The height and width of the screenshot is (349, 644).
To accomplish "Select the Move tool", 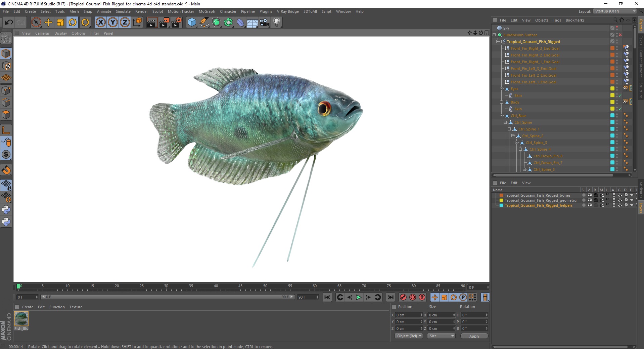I will tap(48, 23).
